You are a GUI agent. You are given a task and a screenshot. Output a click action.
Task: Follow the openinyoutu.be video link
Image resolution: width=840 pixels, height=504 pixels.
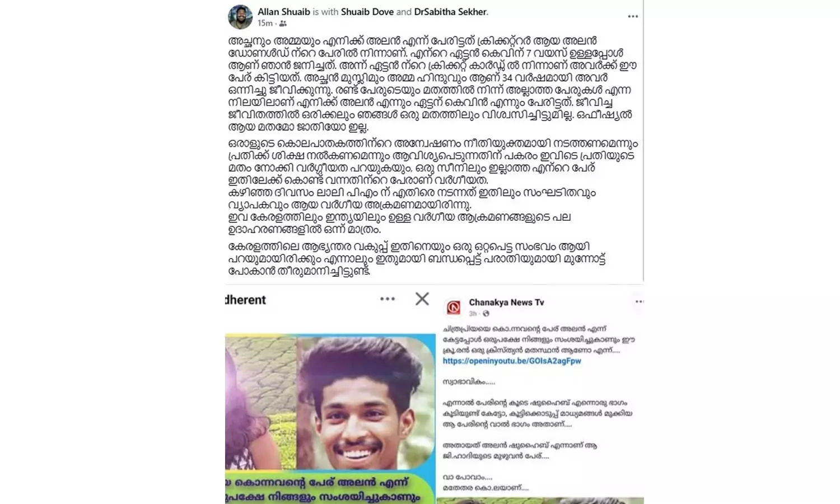pos(512,361)
